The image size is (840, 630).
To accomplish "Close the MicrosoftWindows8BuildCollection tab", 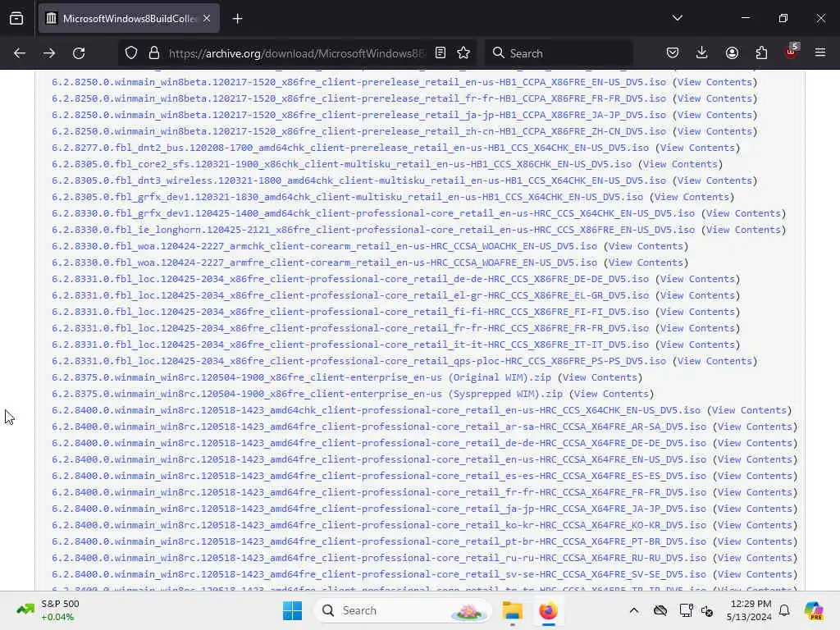I will click(207, 18).
